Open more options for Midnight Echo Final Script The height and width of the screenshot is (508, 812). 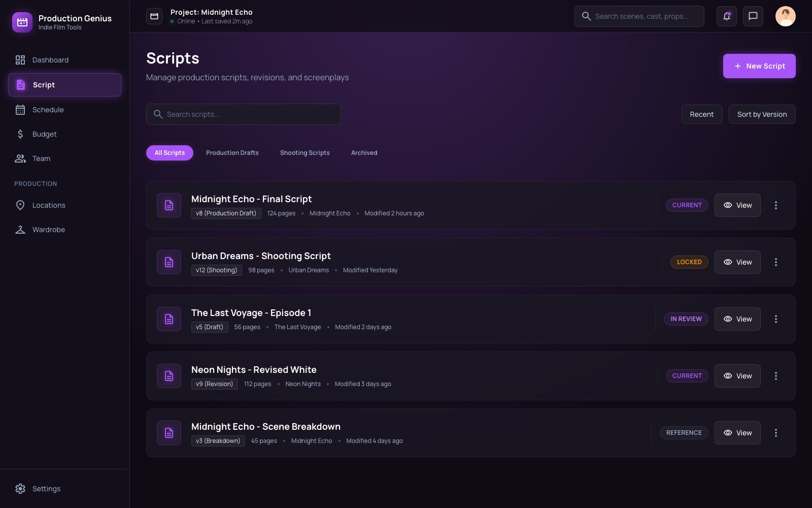[x=776, y=205]
